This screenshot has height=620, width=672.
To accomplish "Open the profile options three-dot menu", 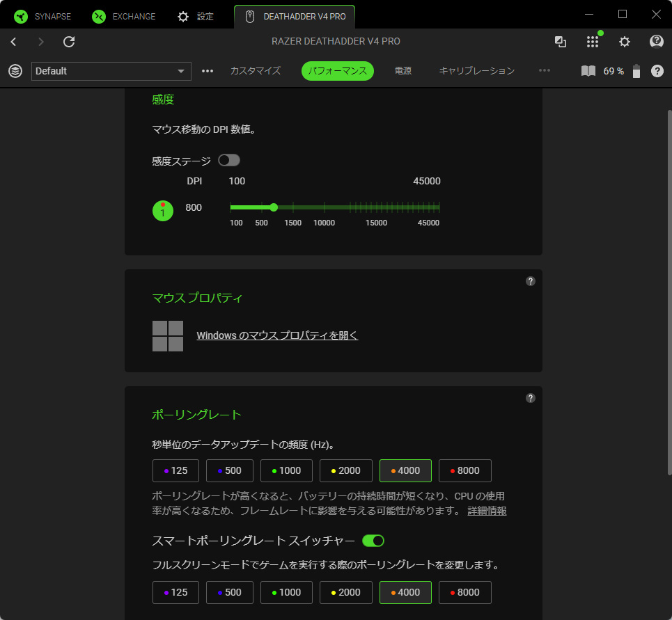I will point(208,71).
